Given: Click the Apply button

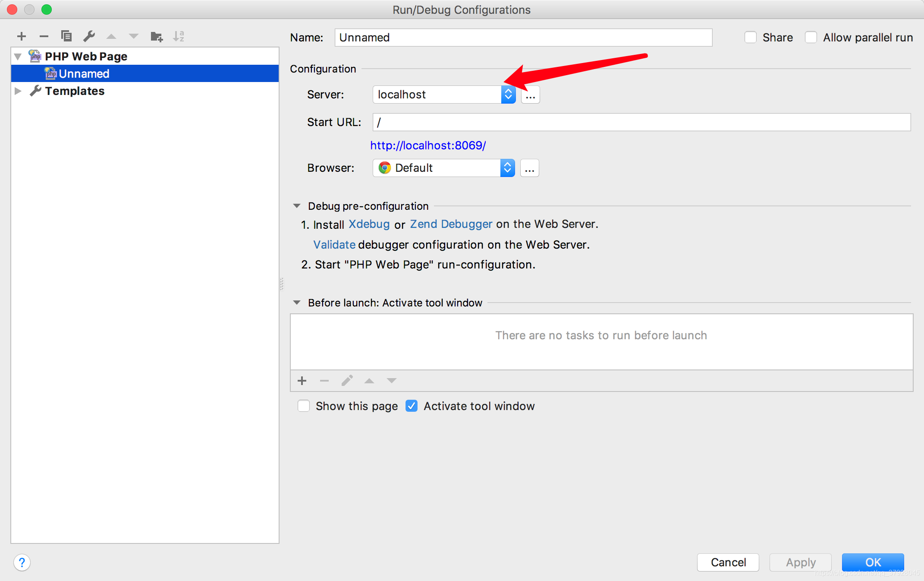Looking at the screenshot, I should [801, 562].
